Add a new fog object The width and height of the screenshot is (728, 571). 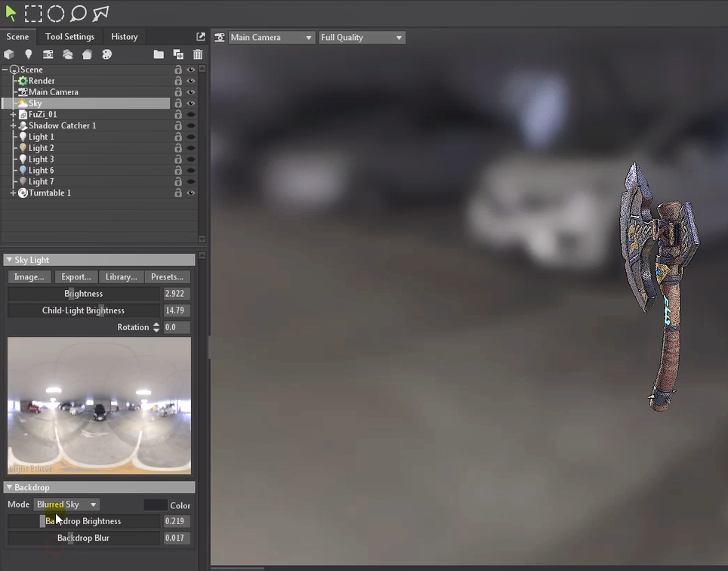[x=68, y=54]
